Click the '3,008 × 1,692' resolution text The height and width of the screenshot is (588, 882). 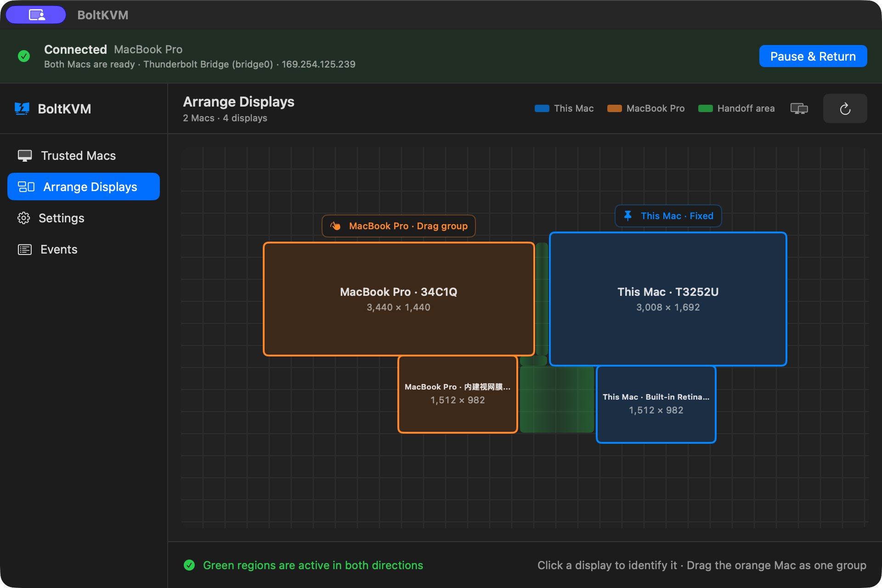coord(668,307)
